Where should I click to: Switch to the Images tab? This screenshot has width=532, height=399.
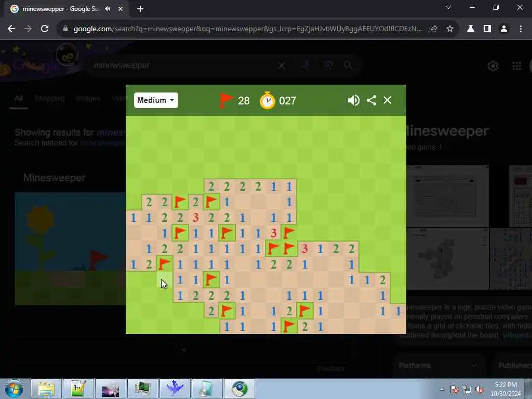click(x=88, y=98)
